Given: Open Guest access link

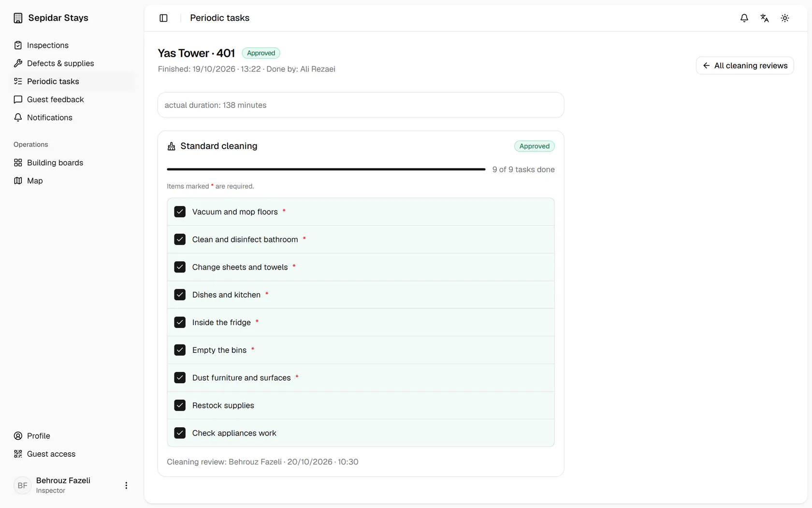Looking at the screenshot, I should [x=72, y=454].
